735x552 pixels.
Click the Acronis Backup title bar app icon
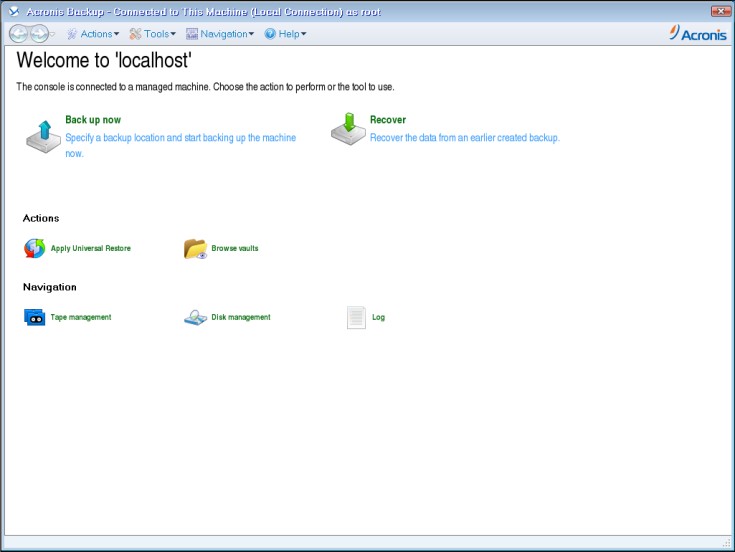point(14,11)
